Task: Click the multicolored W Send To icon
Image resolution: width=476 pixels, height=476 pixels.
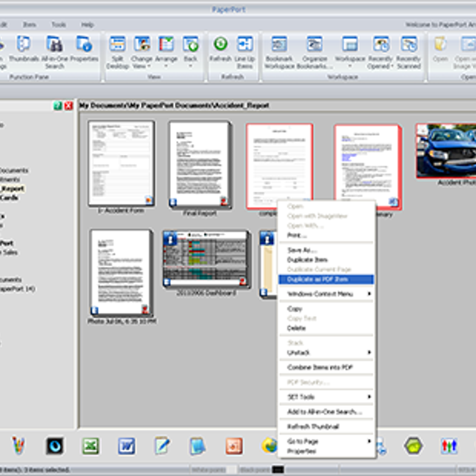Action: point(18,445)
